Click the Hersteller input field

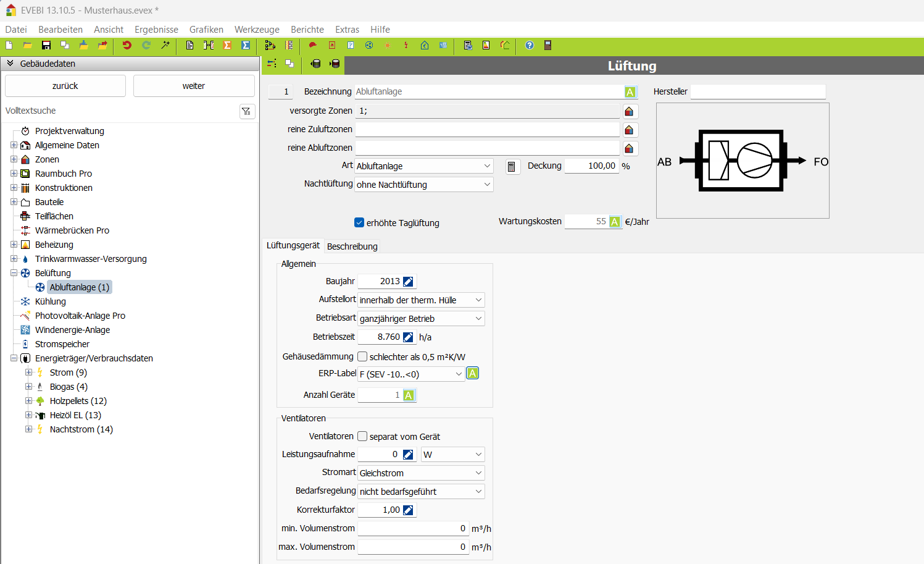coord(757,92)
